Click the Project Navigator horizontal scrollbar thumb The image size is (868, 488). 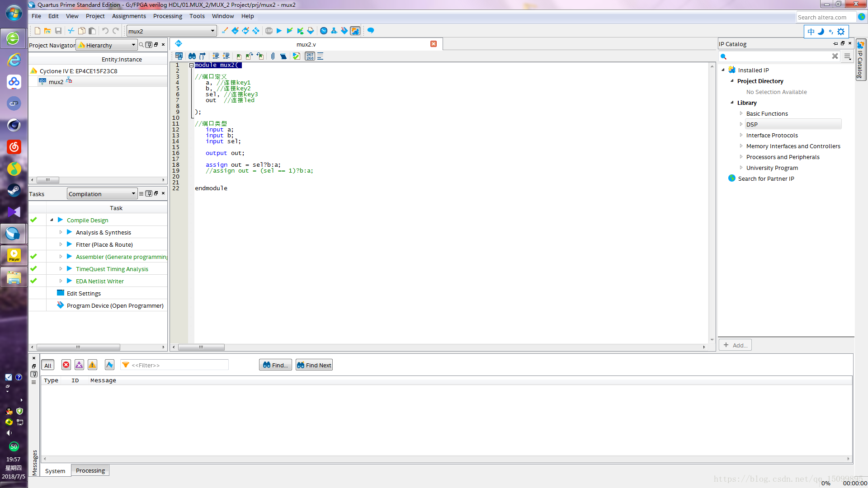tap(48, 180)
